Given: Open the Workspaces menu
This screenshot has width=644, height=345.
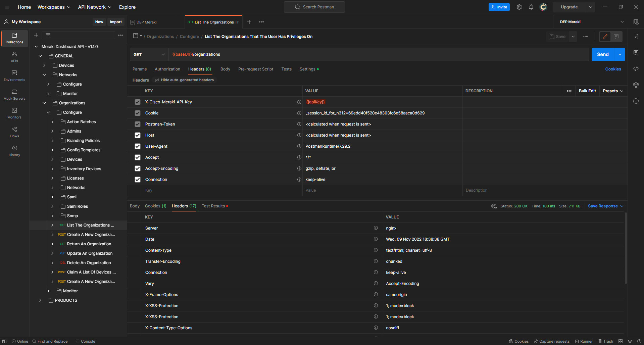Looking at the screenshot, I should pyautogui.click(x=54, y=7).
